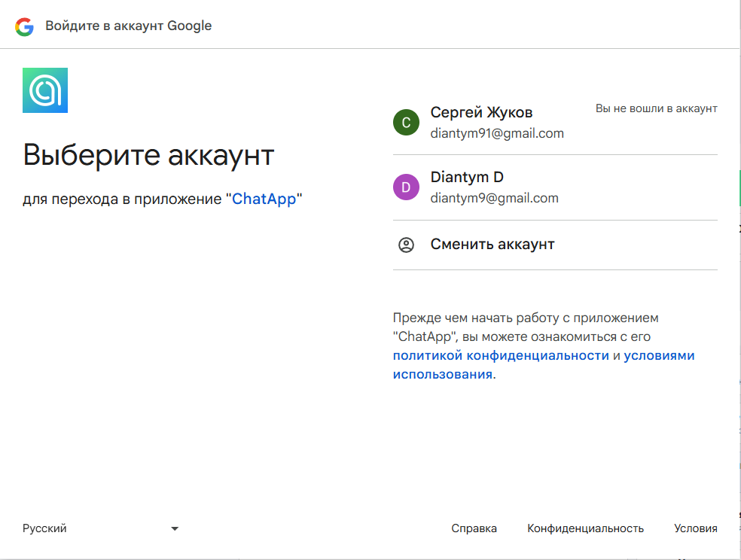Viewport: 741px width, 560px height.
Task: Click the diantym91@gmail.com email address
Action: 497,133
